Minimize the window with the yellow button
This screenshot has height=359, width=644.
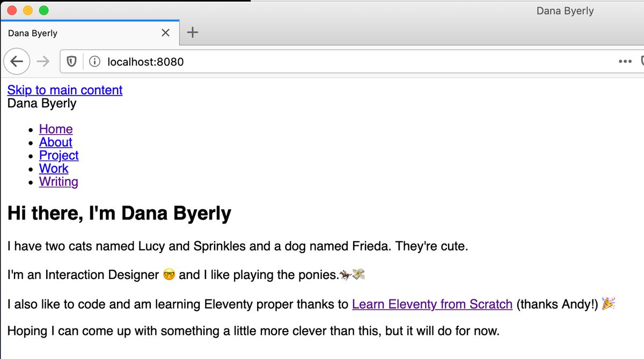pyautogui.click(x=27, y=11)
